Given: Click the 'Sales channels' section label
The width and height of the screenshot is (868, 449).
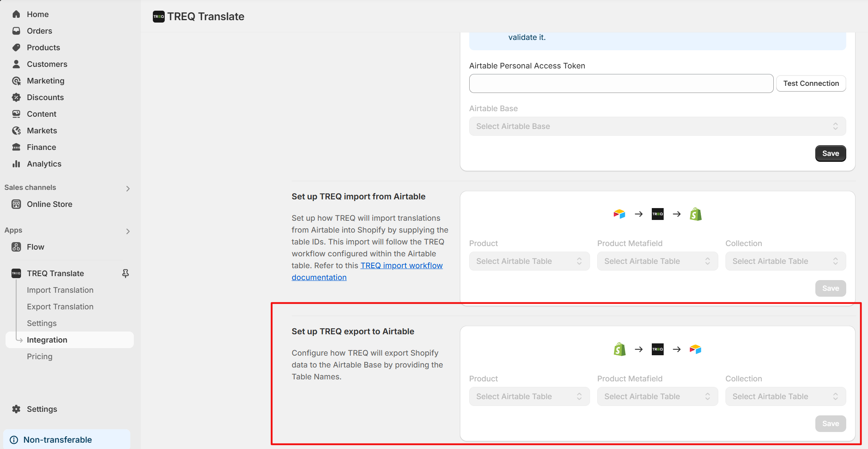Looking at the screenshot, I should click(x=30, y=188).
